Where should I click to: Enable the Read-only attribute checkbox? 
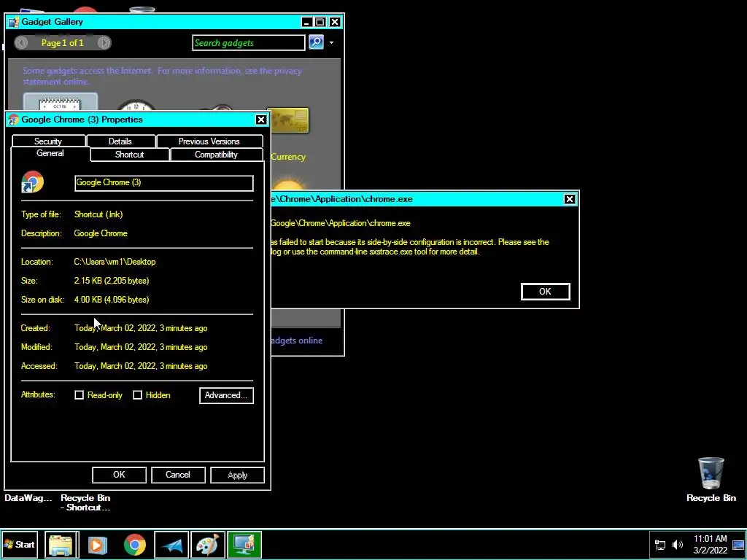79,394
